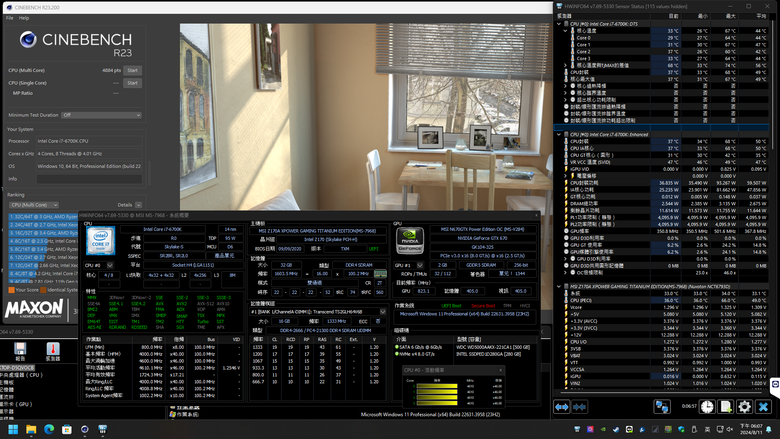Switch to Cinebench in the taskbar

coord(85,429)
